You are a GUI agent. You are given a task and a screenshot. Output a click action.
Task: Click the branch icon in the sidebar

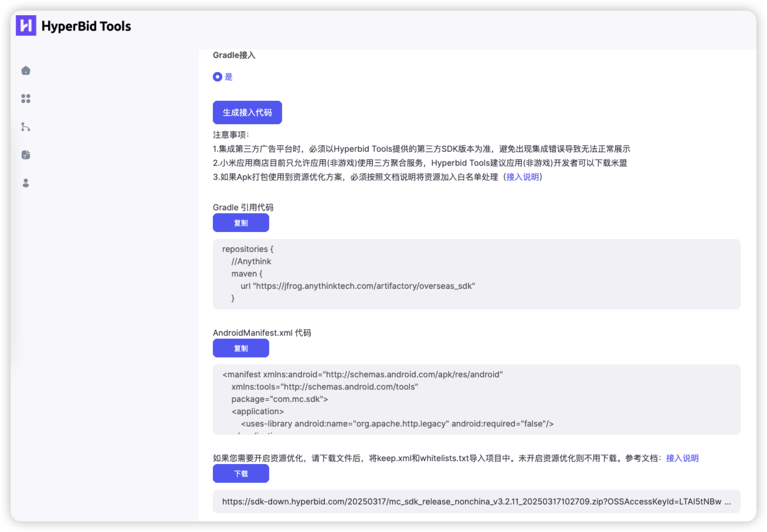click(26, 127)
